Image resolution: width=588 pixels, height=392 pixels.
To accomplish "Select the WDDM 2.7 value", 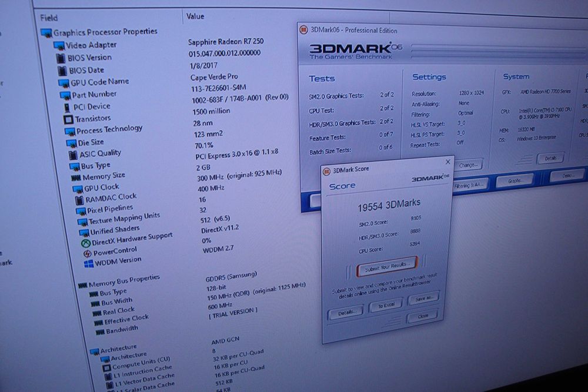I will pos(218,249).
